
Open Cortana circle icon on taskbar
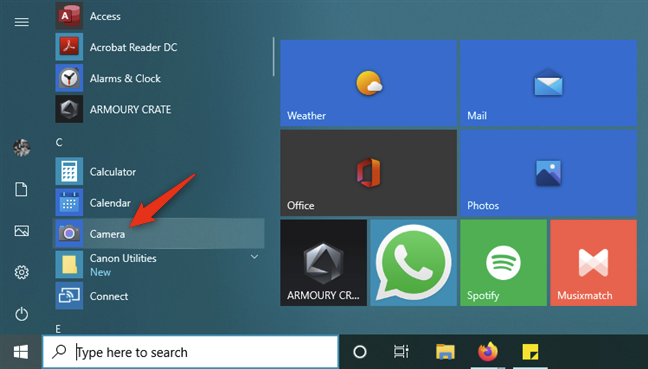(360, 352)
